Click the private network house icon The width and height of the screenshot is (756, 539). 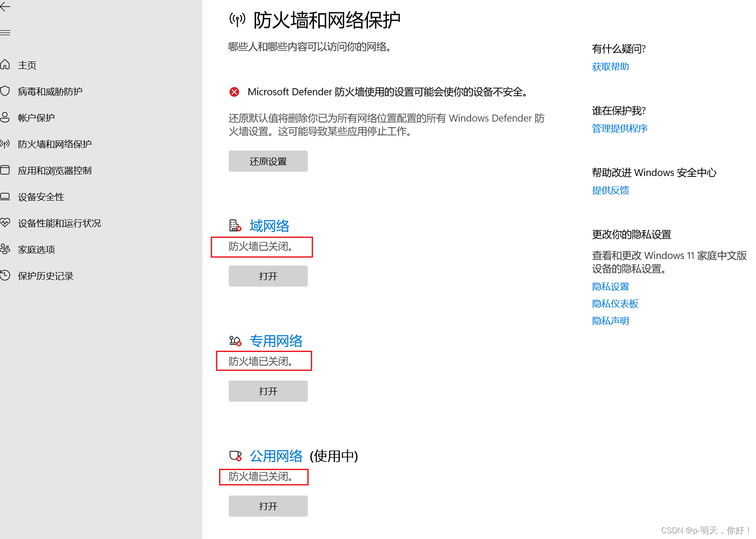tap(235, 341)
